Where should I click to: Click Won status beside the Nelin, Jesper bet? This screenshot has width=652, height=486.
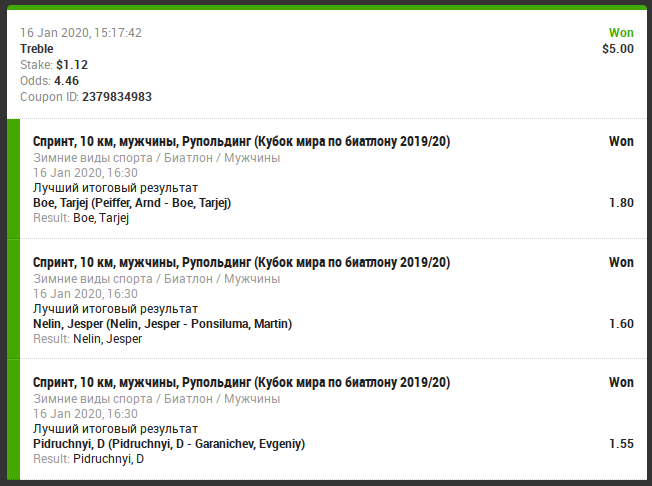click(x=621, y=263)
